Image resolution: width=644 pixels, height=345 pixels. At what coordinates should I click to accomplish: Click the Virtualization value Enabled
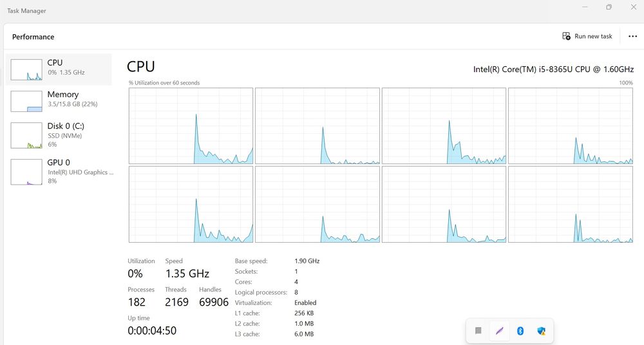(305, 303)
